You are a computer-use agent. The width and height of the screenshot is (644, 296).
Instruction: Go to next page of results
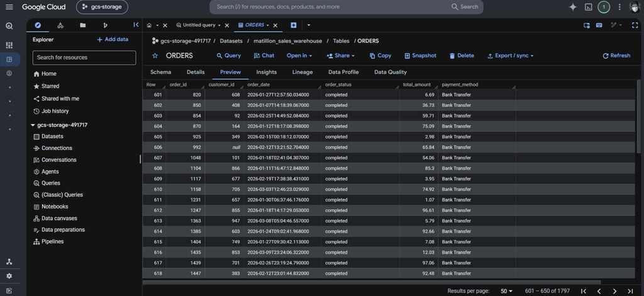click(614, 291)
